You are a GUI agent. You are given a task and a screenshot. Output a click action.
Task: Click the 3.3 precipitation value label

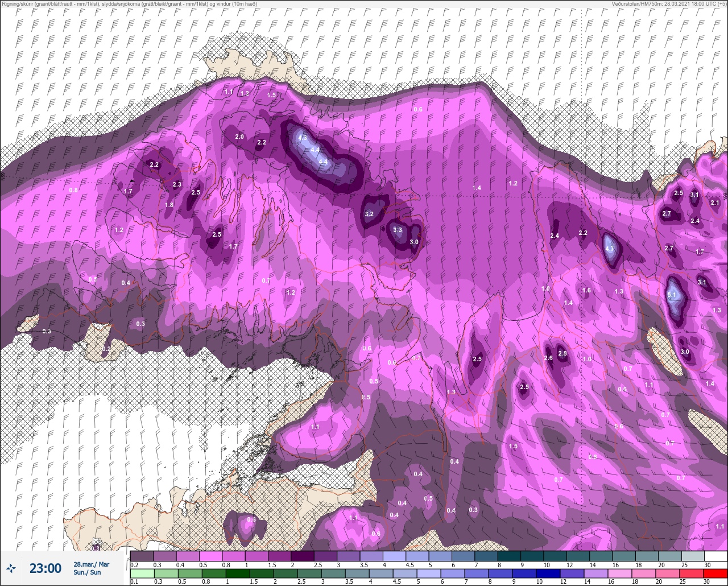tap(398, 230)
